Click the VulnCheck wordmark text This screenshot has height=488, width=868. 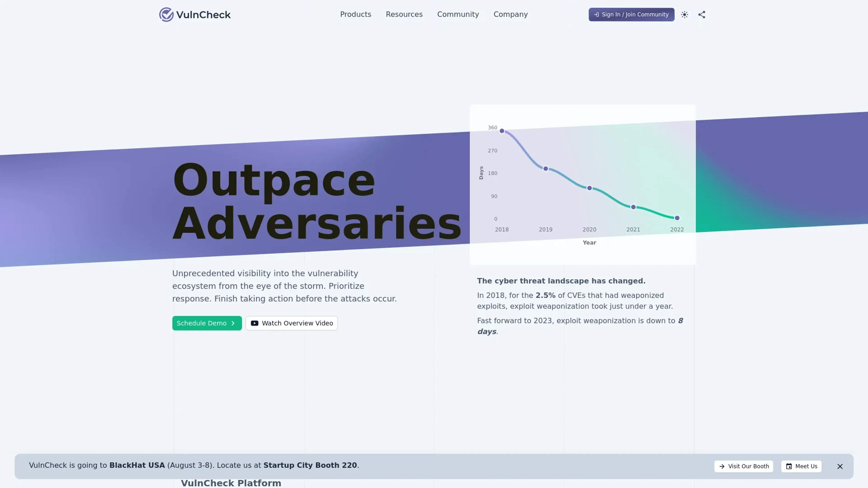point(203,15)
